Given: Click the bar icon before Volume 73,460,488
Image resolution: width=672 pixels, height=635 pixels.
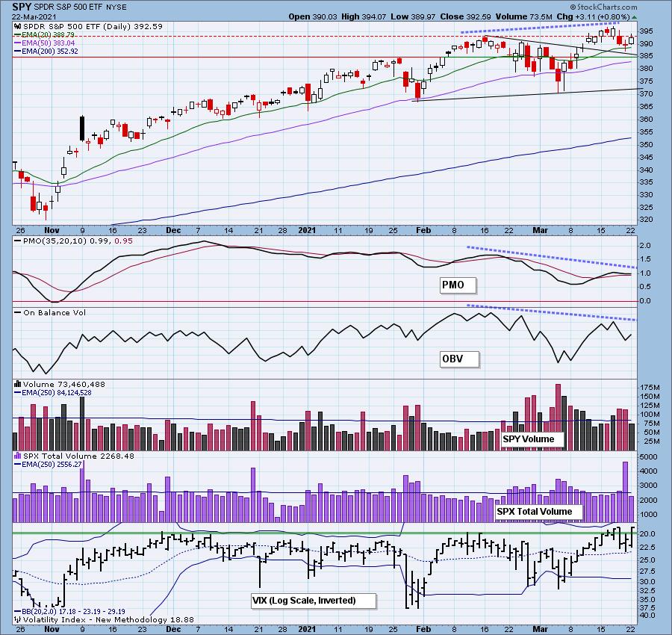Looking at the screenshot, I should click(18, 384).
